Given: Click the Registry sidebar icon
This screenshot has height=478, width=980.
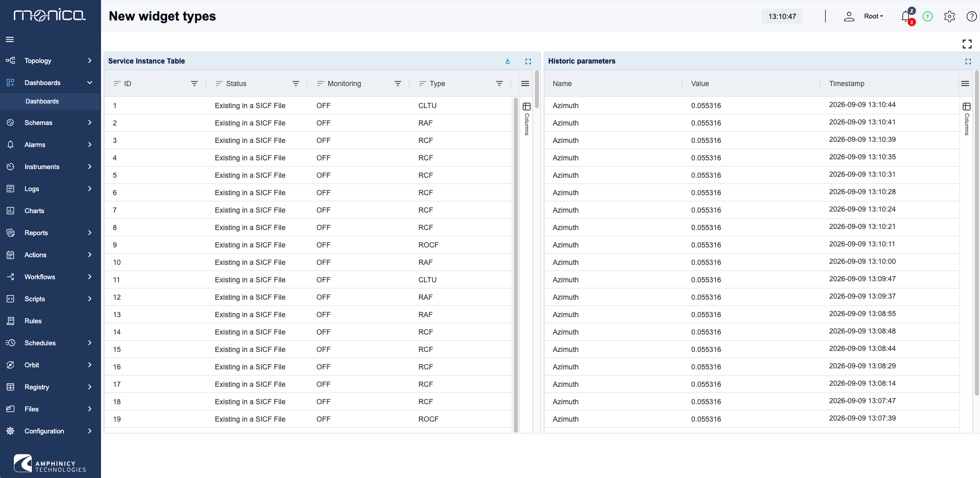Looking at the screenshot, I should [10, 387].
